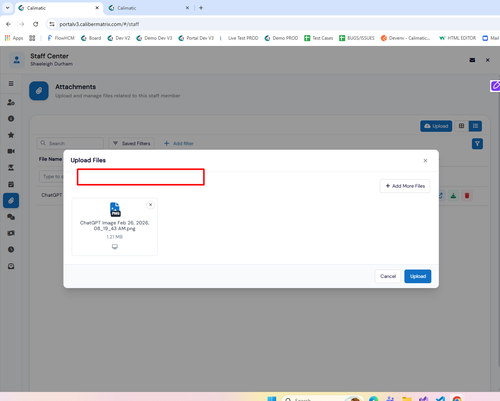This screenshot has height=401, width=500.
Task: Click the envelope mail icon in Staff Center header
Action: pyautogui.click(x=472, y=60)
